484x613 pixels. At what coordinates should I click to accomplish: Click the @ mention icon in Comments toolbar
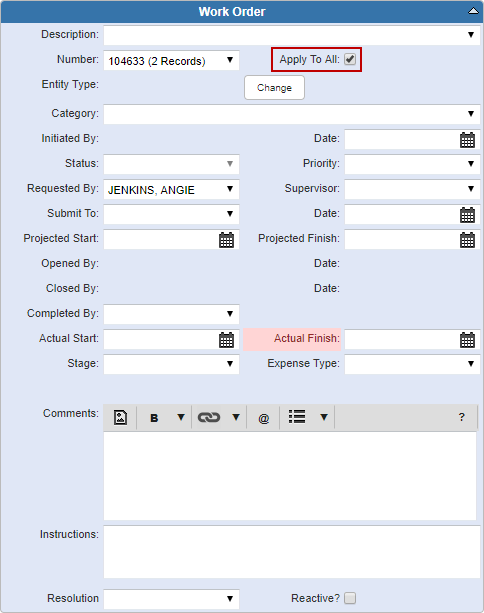click(264, 418)
